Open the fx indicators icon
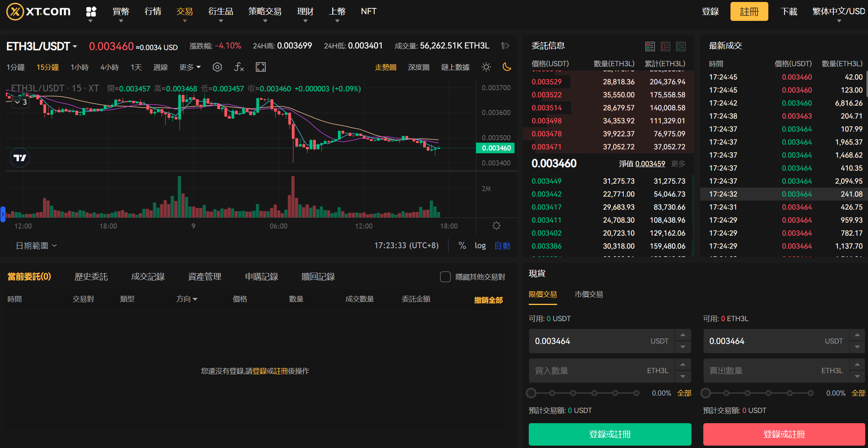 [x=239, y=67]
